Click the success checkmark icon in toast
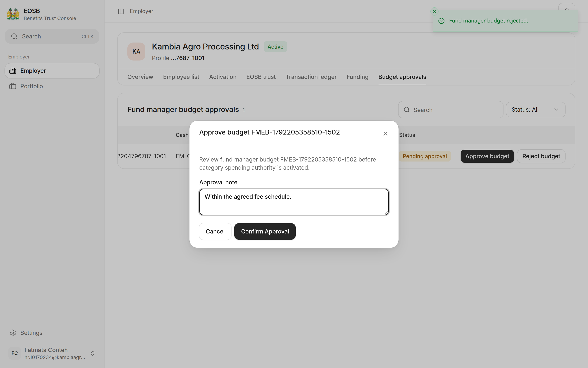Image resolution: width=588 pixels, height=368 pixels. coord(441,21)
